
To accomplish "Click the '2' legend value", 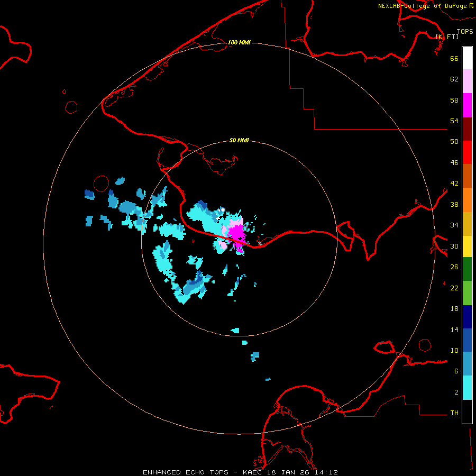I will coord(456,392).
